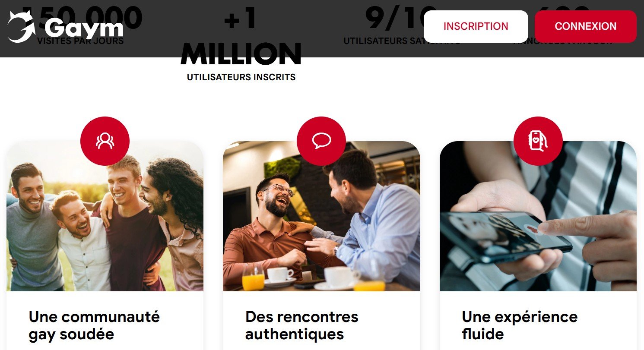The width and height of the screenshot is (644, 350).
Task: Select the red phone with heart icon
Action: pos(538,141)
